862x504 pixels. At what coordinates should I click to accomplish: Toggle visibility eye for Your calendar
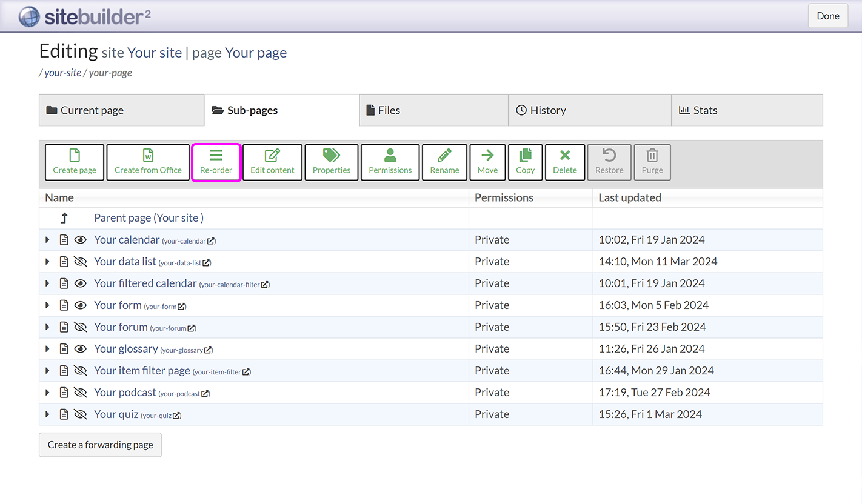tap(80, 240)
